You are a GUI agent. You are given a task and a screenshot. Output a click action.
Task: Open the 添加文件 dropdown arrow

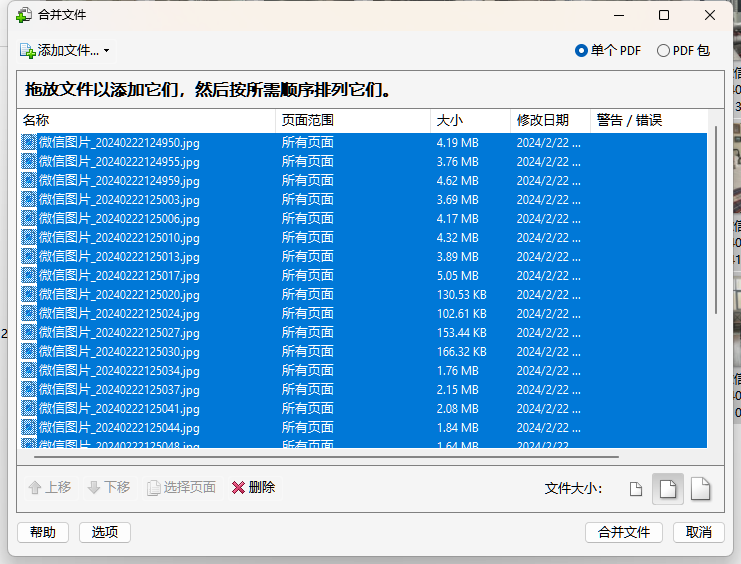106,51
